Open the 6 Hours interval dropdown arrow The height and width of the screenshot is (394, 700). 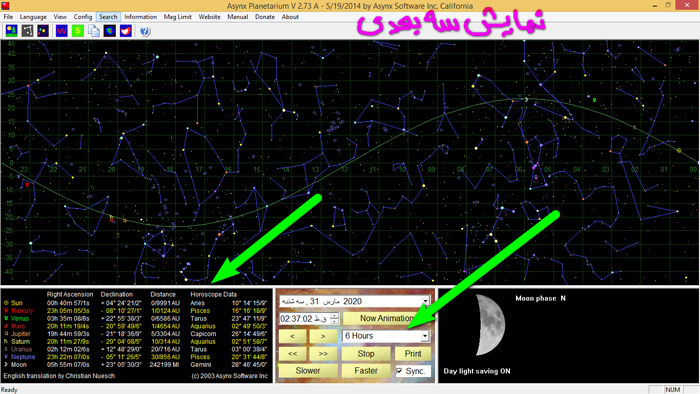coord(425,336)
